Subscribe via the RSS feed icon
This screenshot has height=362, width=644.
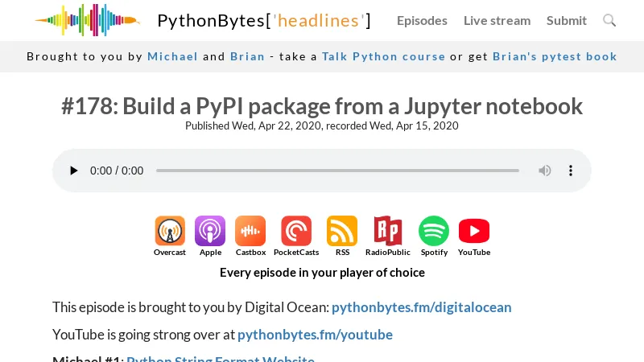click(x=342, y=232)
